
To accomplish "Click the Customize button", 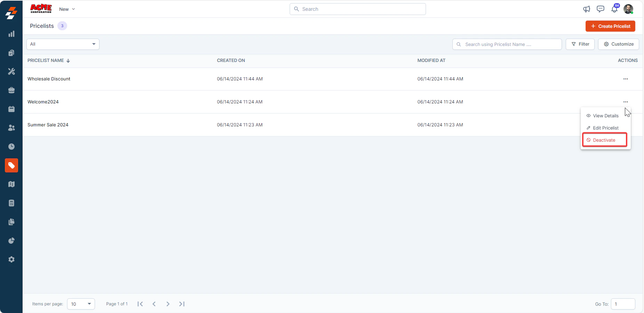I will click(619, 44).
